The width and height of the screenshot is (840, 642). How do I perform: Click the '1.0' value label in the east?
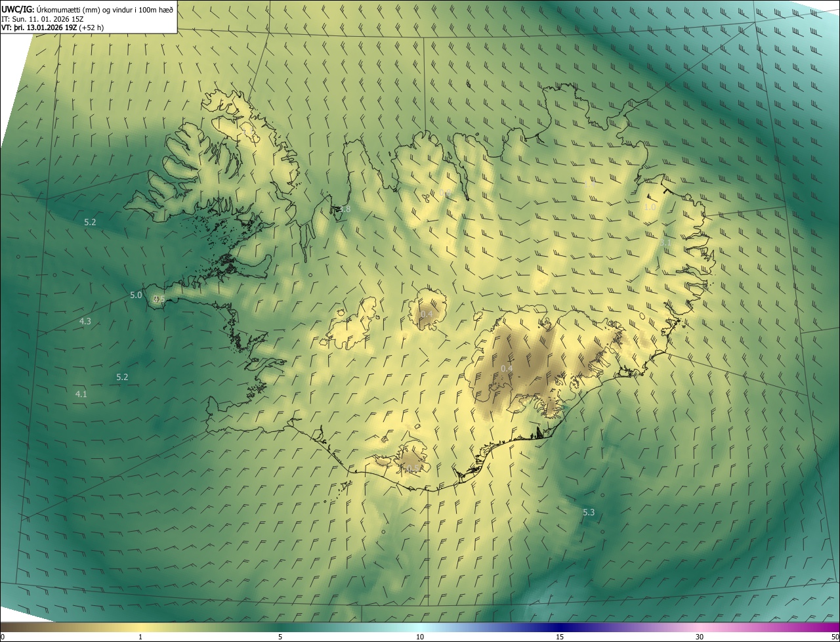tap(650, 207)
